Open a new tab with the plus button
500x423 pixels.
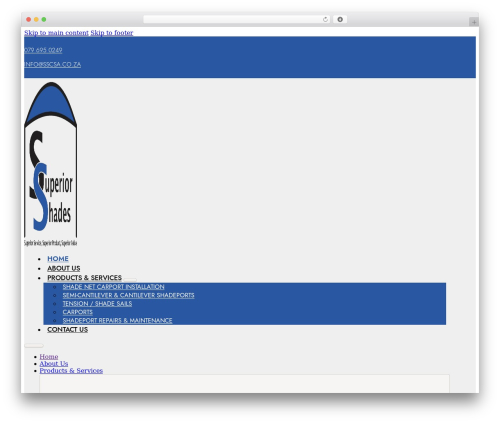[474, 22]
